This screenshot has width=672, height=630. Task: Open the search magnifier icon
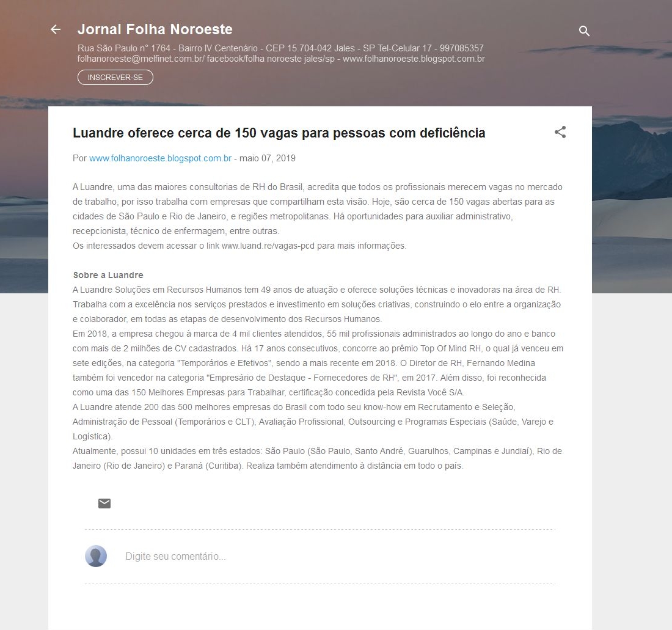pyautogui.click(x=584, y=31)
